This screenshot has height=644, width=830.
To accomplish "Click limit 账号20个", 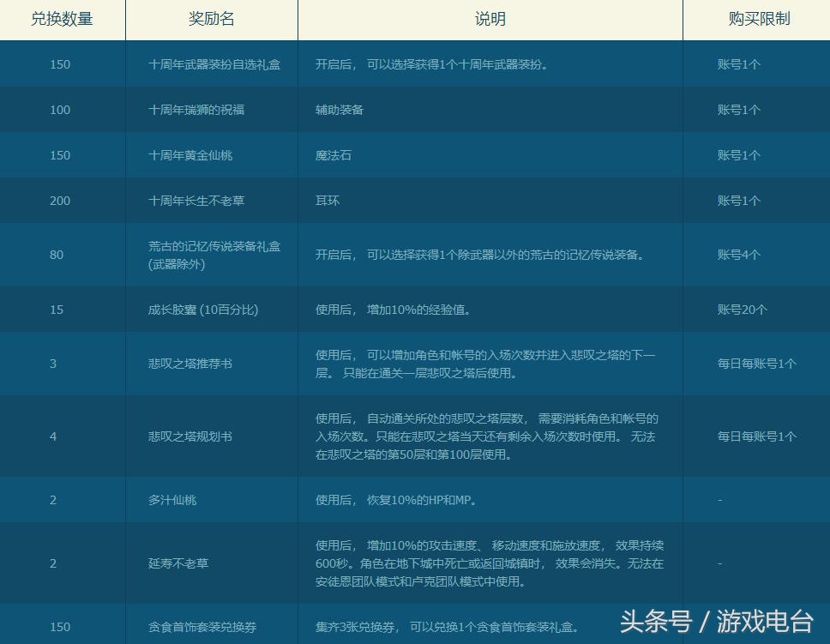I will (743, 310).
